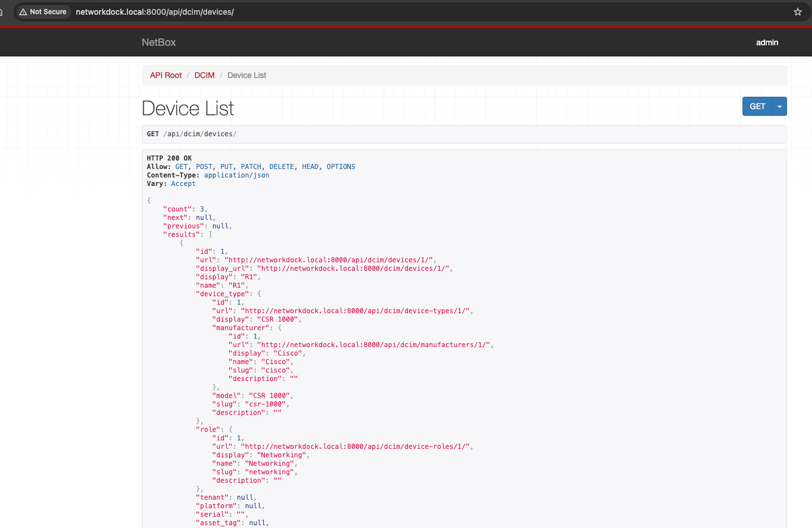Open the NetBox home link

158,42
